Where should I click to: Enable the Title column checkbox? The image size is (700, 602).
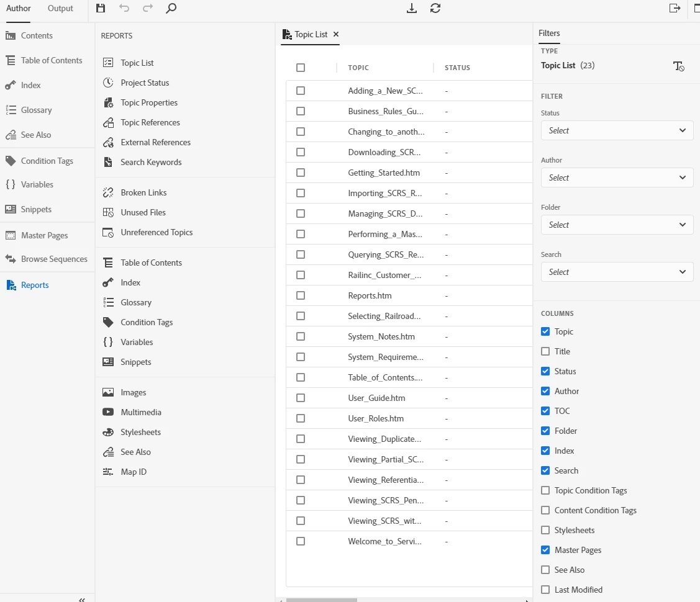(545, 351)
